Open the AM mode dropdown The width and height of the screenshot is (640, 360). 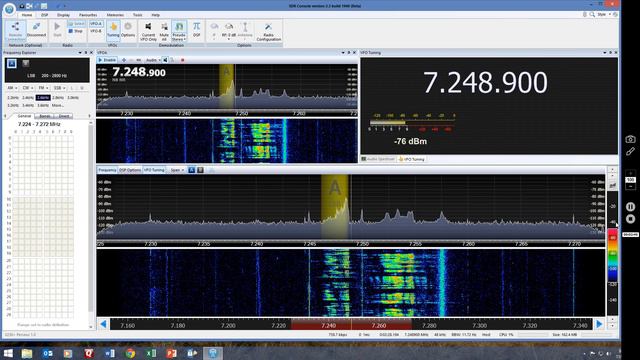(x=12, y=88)
